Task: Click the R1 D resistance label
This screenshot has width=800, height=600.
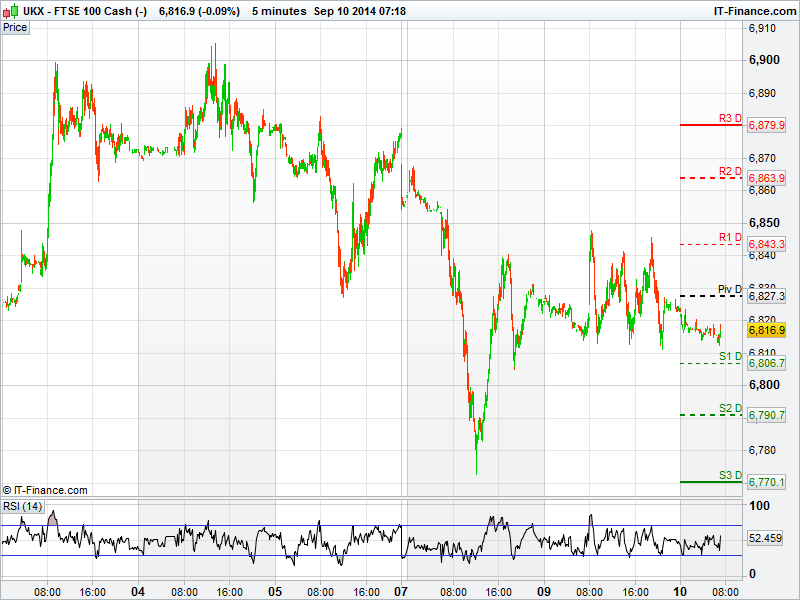Action: 730,237
